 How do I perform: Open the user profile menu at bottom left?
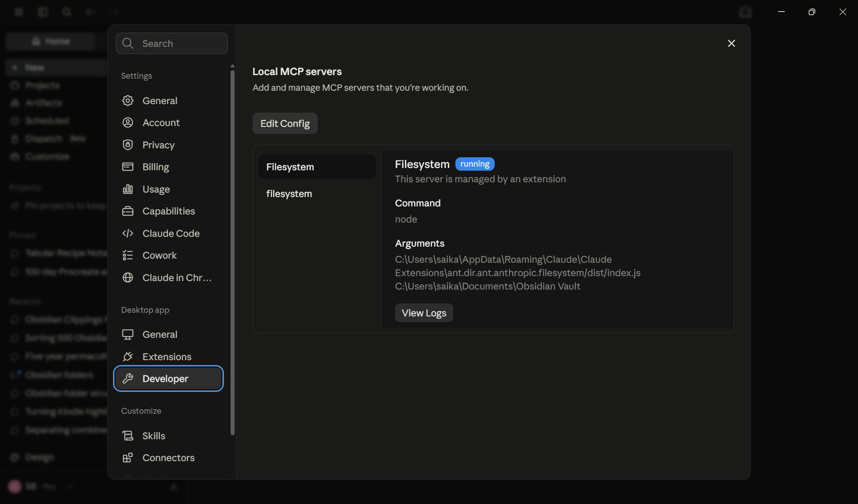pyautogui.click(x=40, y=486)
